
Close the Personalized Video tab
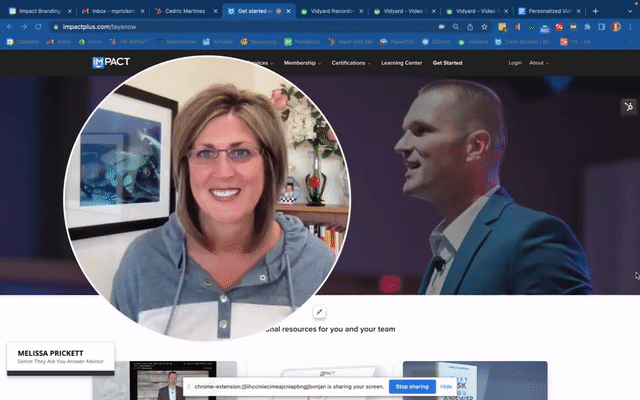coord(578,11)
